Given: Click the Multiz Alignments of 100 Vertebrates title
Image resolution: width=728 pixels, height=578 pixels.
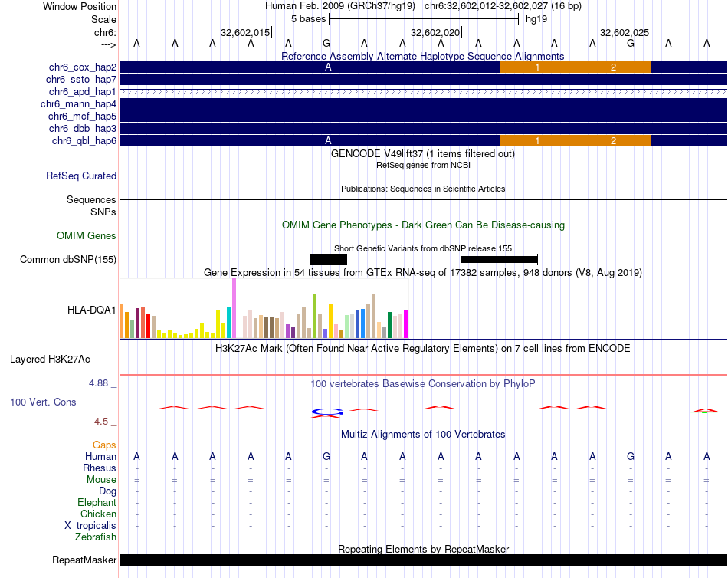Looking at the screenshot, I should 423,435.
